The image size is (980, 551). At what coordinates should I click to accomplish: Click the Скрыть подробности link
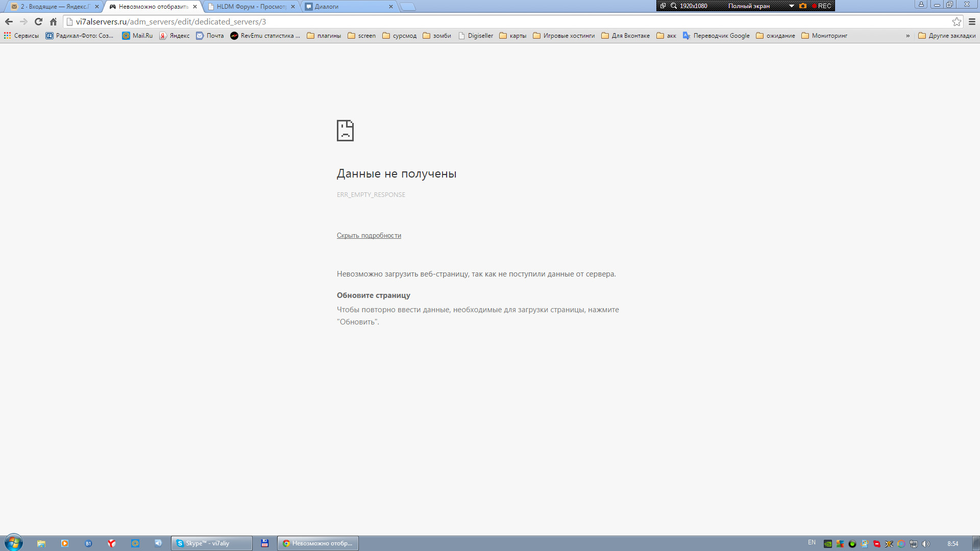pos(369,235)
